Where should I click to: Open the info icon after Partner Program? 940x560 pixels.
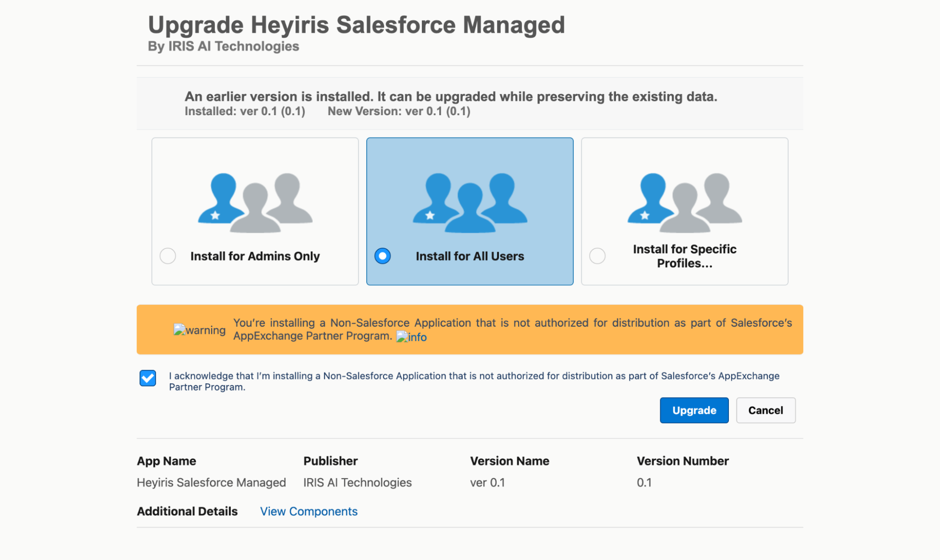pos(411,337)
